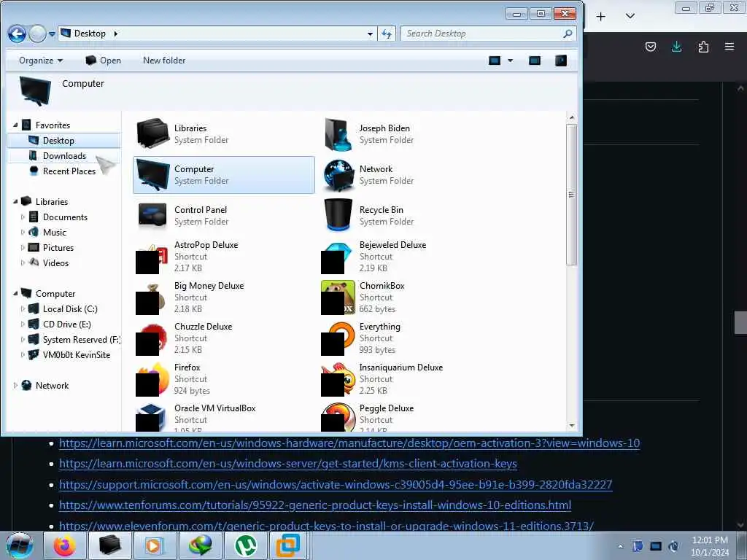This screenshot has height=560, width=747.
Task: Toggle the preview pane icon
Action: (535, 61)
